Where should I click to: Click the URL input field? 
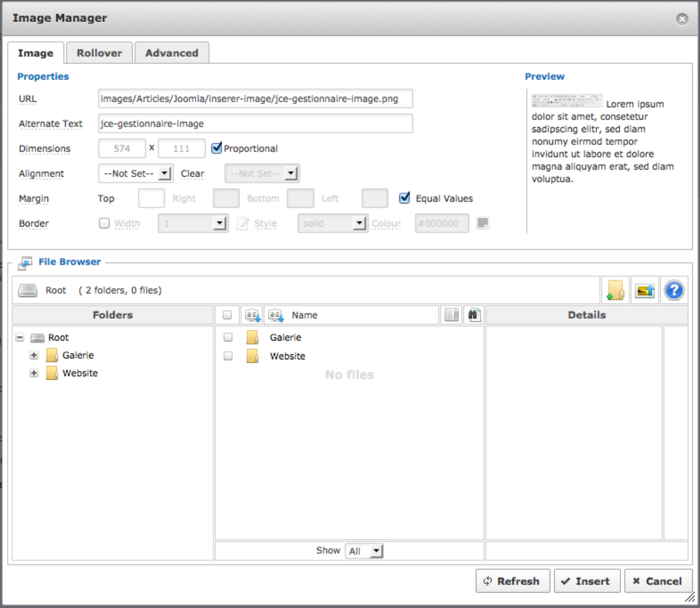click(255, 98)
